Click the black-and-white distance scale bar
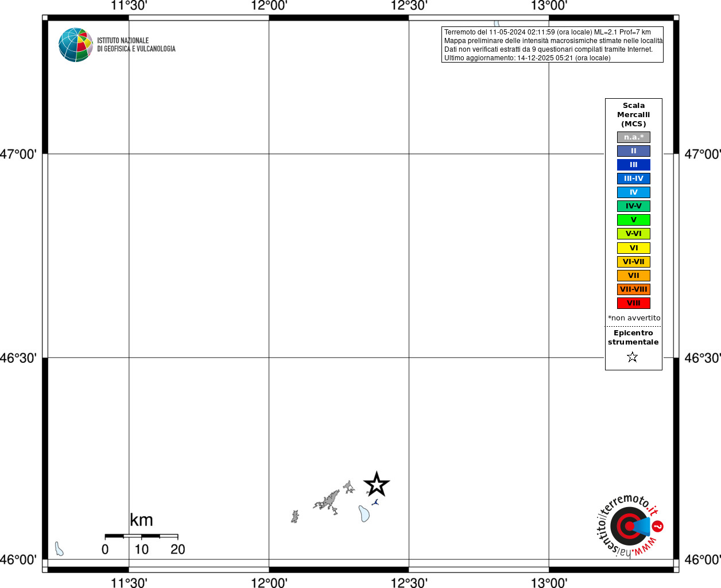The image size is (721, 588). 141,536
